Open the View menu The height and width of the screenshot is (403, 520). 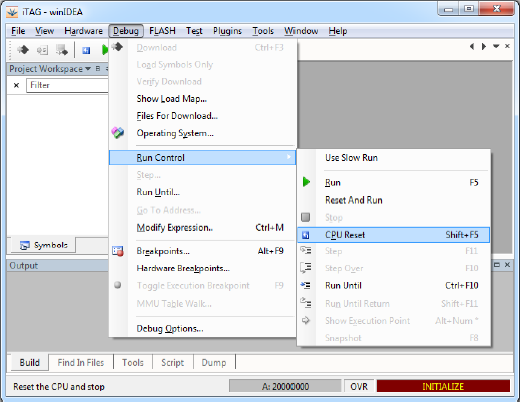pyautogui.click(x=45, y=31)
